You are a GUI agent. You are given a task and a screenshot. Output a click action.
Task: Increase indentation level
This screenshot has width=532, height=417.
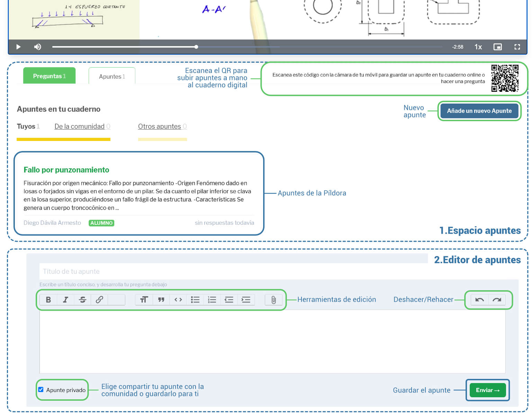click(246, 300)
